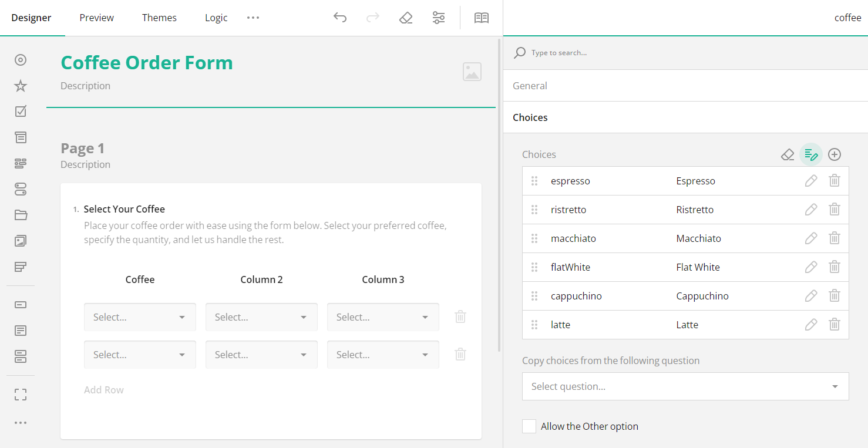Undo the last change
Viewport: 868px width, 448px height.
click(340, 18)
